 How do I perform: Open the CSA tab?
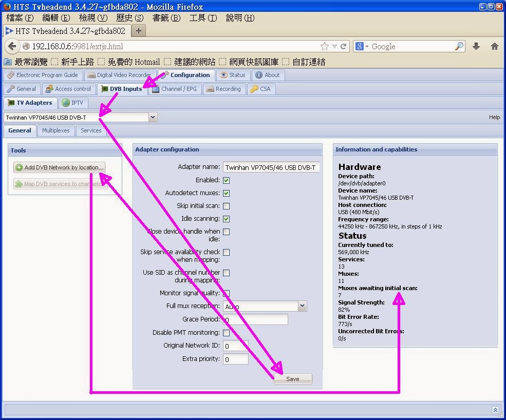pyautogui.click(x=261, y=89)
